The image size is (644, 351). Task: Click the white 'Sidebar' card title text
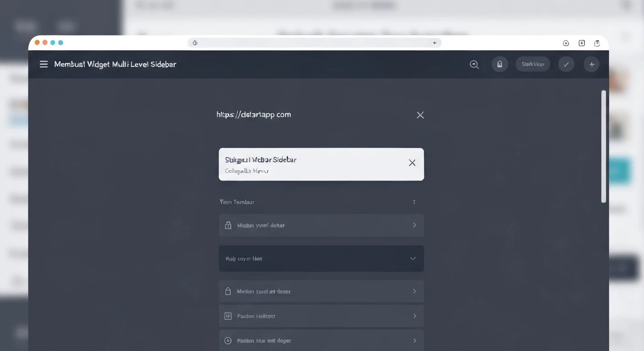pos(261,160)
